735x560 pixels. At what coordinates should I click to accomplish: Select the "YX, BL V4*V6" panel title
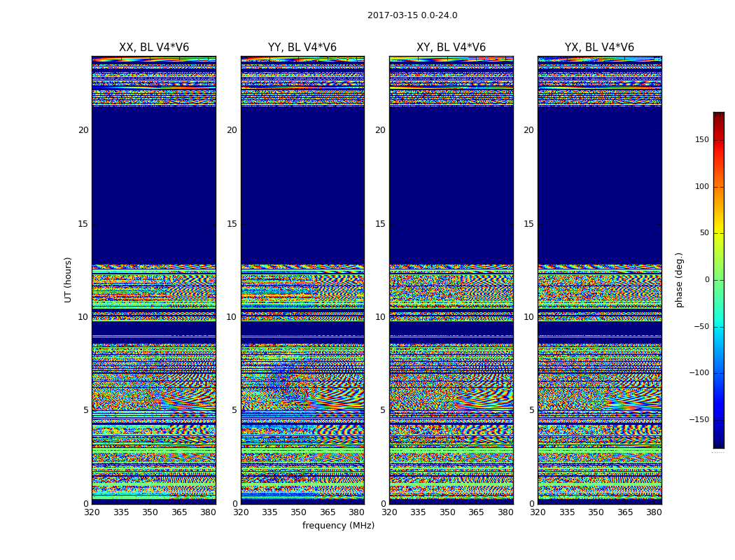(x=599, y=48)
